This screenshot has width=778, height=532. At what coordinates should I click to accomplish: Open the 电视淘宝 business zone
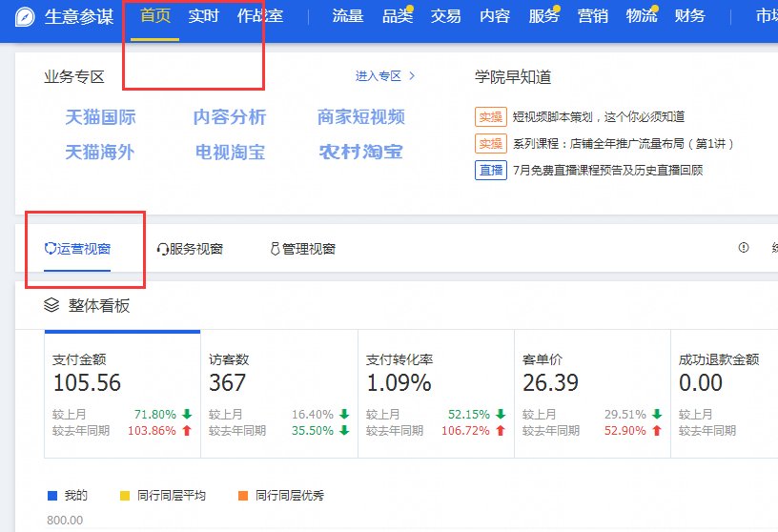[230, 152]
